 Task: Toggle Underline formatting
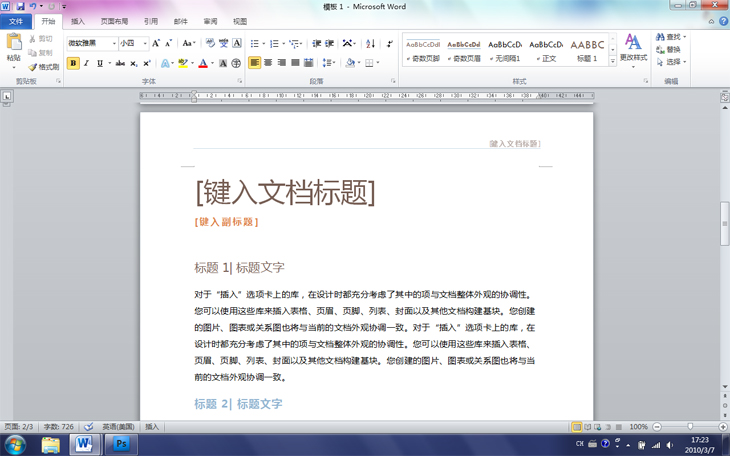click(x=100, y=63)
